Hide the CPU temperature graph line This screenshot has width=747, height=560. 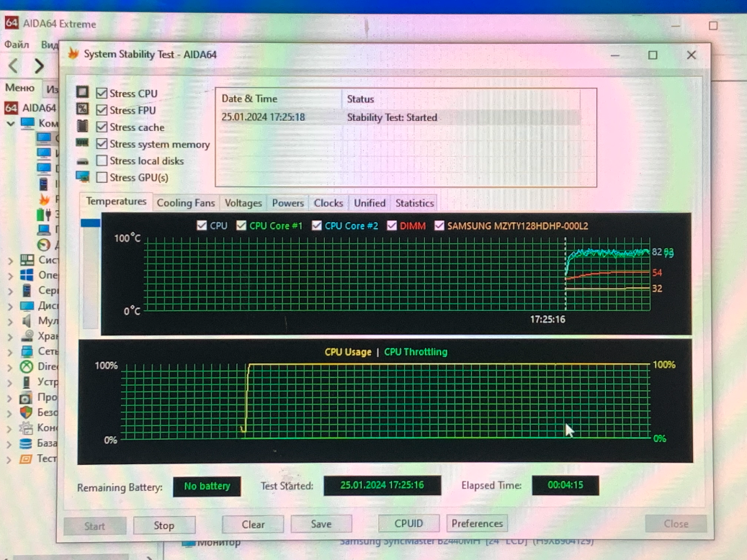click(202, 225)
